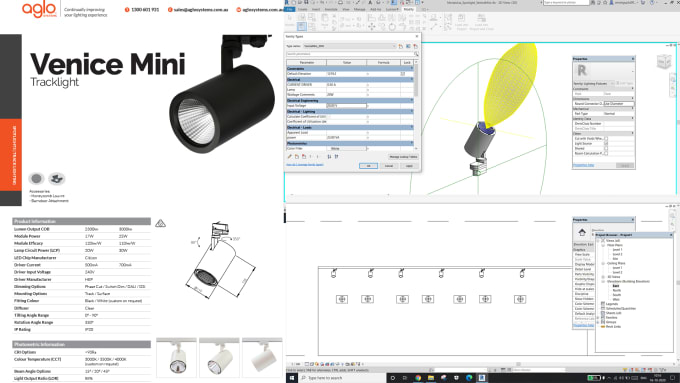Click the OK button in Family Types
The height and width of the screenshot is (383, 680).
coord(368,166)
